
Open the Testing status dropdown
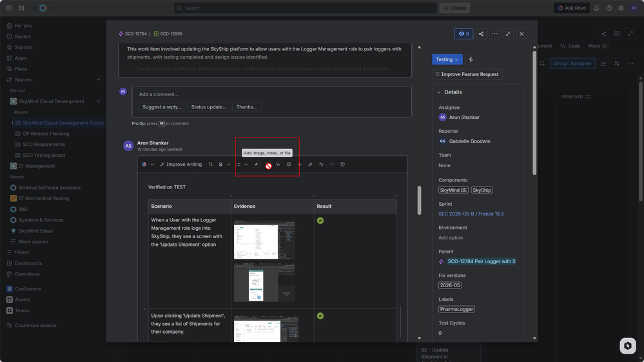pos(447,59)
